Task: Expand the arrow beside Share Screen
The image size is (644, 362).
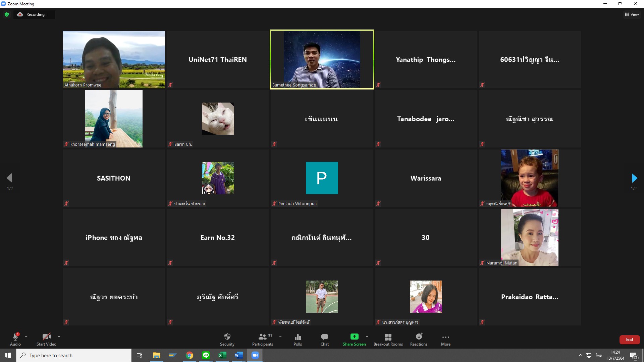Action: (x=367, y=337)
